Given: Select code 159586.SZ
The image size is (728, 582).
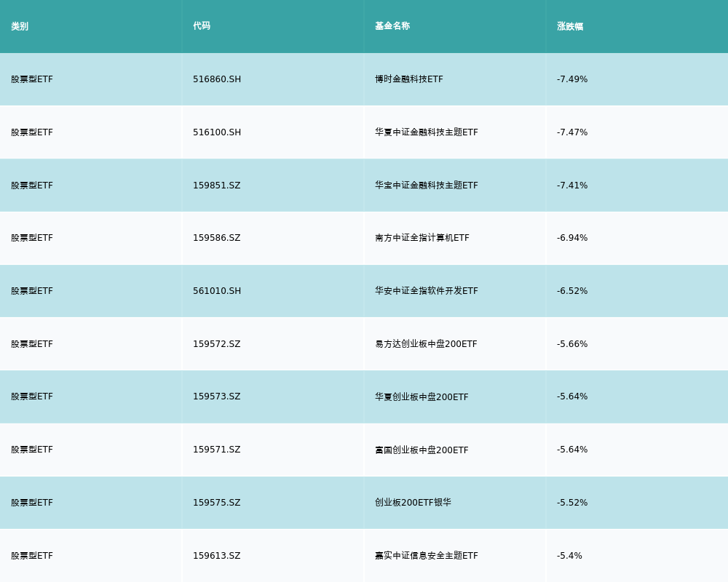Looking at the screenshot, I should [217, 238].
